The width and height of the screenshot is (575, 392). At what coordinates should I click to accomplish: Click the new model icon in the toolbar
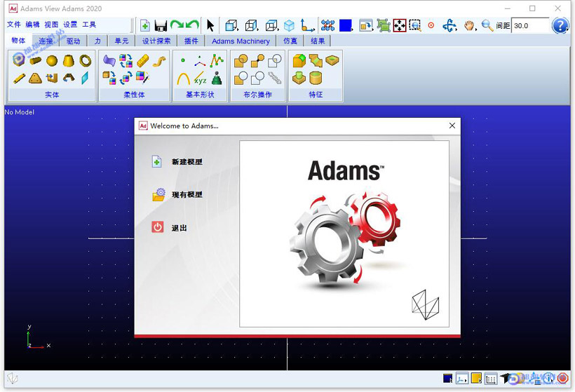pyautogui.click(x=145, y=25)
